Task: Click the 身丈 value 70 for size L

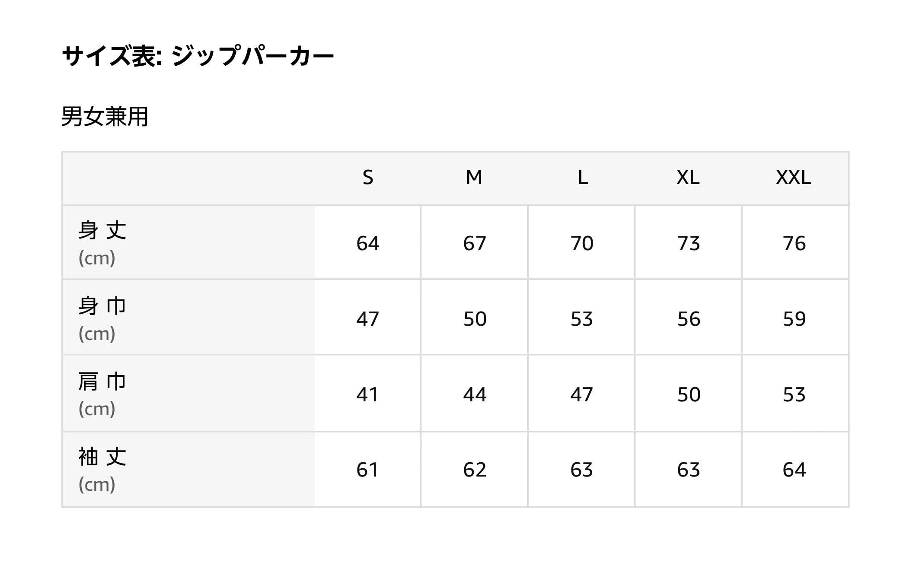Action: coord(582,243)
